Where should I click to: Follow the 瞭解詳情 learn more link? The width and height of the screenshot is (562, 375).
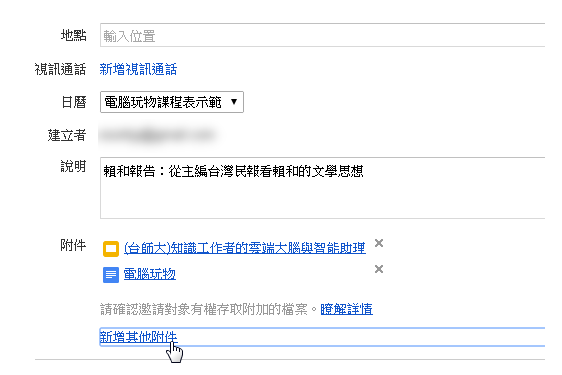pos(347,309)
